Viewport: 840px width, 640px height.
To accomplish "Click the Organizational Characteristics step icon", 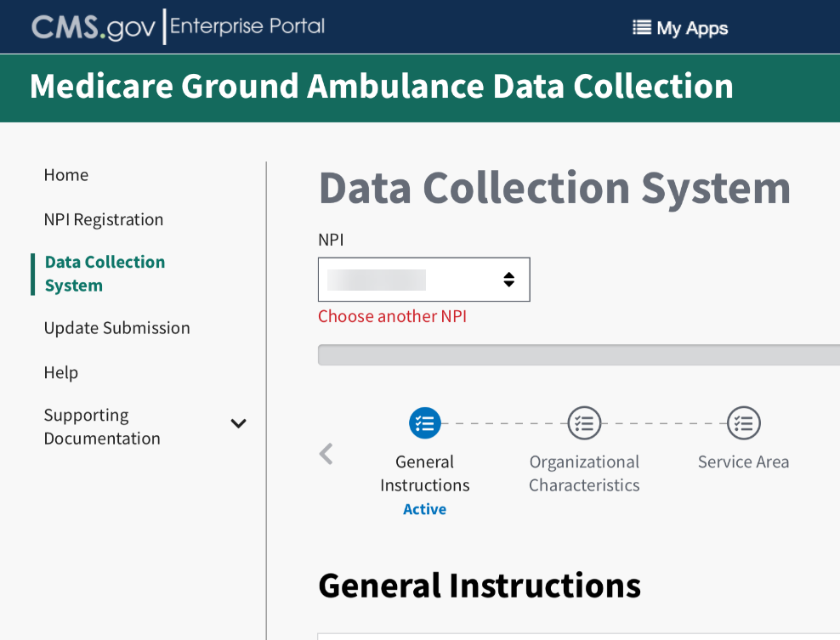I will coord(584,422).
